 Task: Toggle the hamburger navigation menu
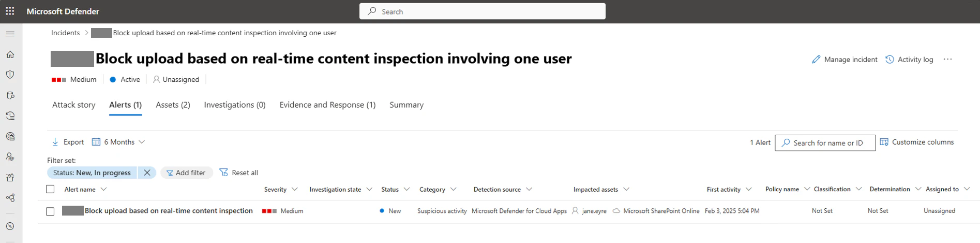coord(10,34)
